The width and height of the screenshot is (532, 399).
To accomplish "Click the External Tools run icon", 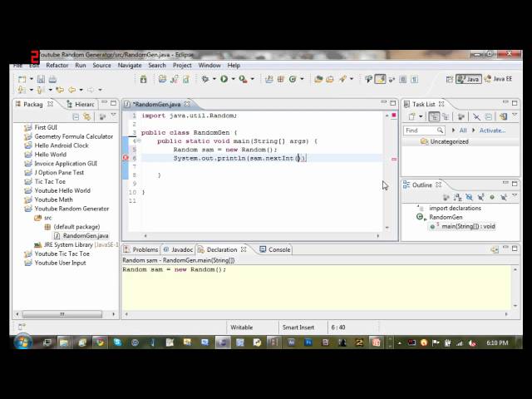I will 243,79.
